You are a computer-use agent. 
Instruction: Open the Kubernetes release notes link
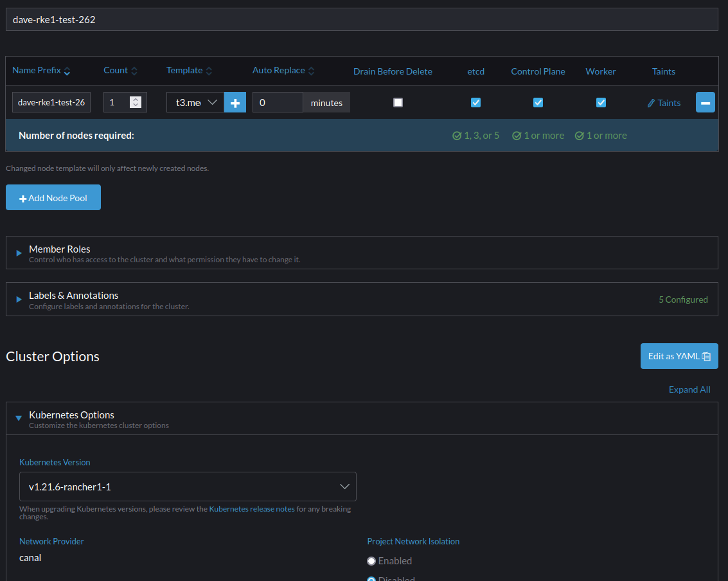tap(252, 508)
